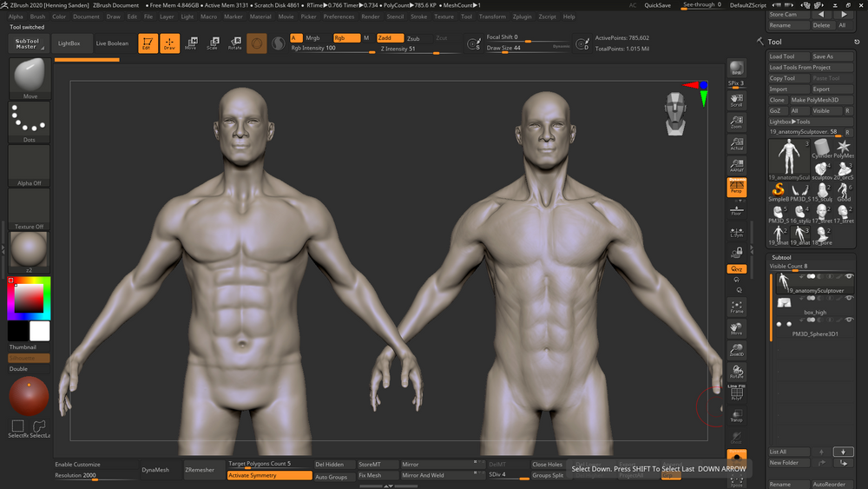Toggle L.Sym local symmetry

coord(736,232)
